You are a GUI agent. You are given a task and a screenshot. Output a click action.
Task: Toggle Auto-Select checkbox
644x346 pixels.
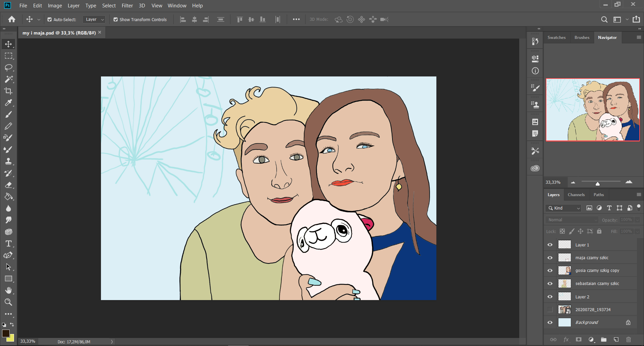pyautogui.click(x=50, y=19)
